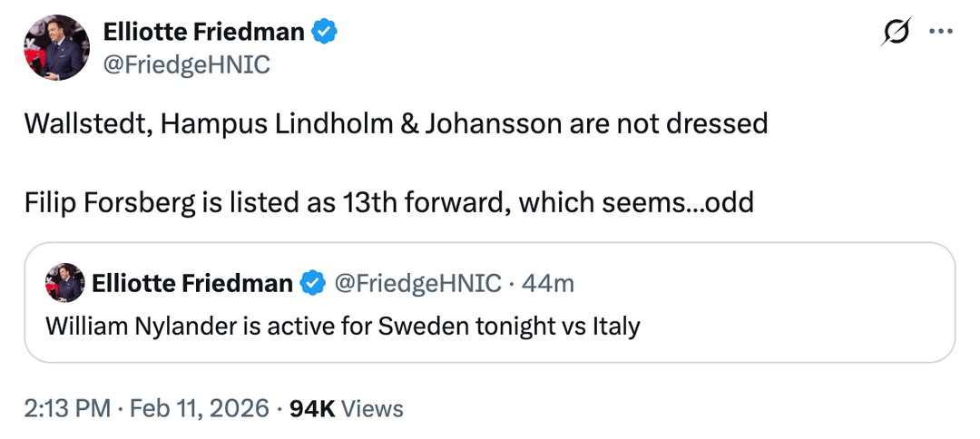Click the 44m timestamp in the quoted tweet
980x439 pixels.
tap(549, 284)
